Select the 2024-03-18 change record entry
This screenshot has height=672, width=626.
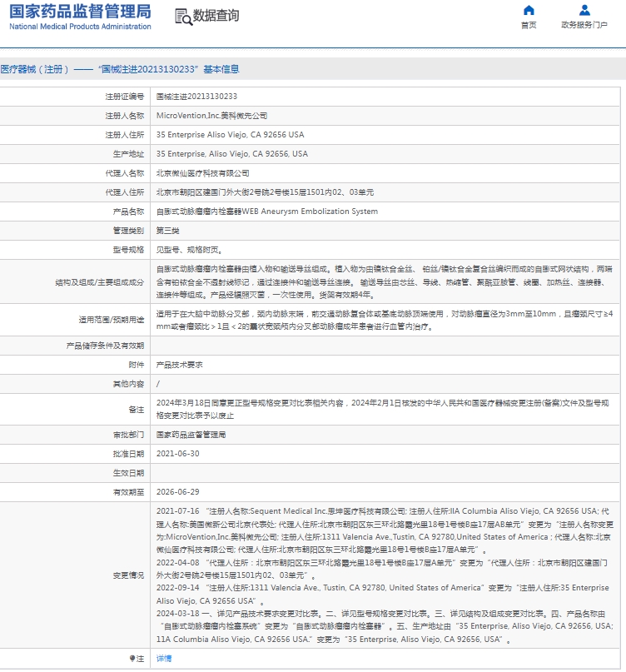click(385, 626)
